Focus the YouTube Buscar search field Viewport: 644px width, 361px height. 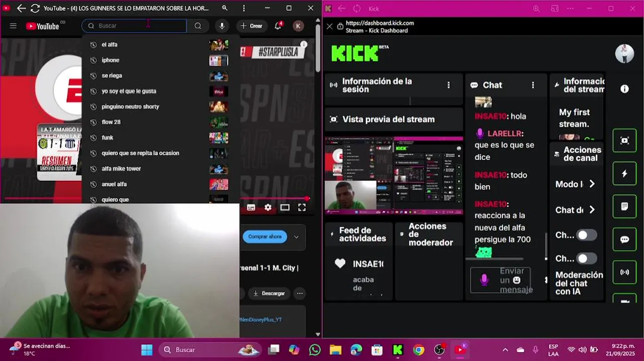[x=134, y=26]
